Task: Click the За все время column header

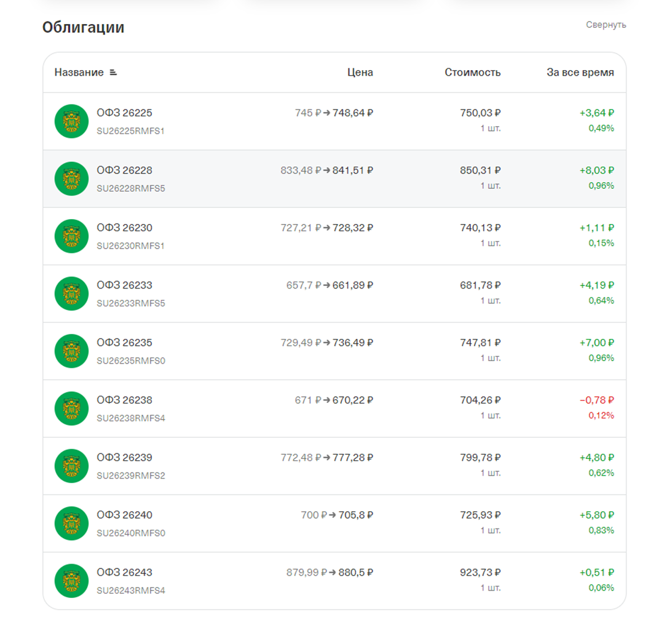Action: 580,73
